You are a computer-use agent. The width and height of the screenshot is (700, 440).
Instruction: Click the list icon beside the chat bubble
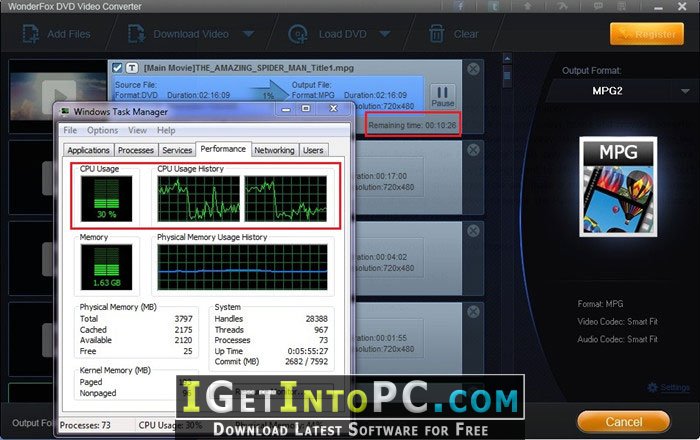(621, 6)
